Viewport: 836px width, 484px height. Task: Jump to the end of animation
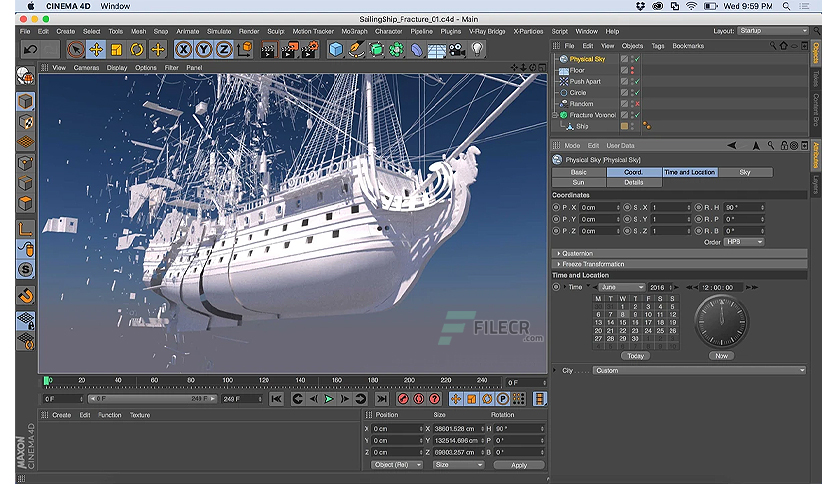[x=382, y=399]
